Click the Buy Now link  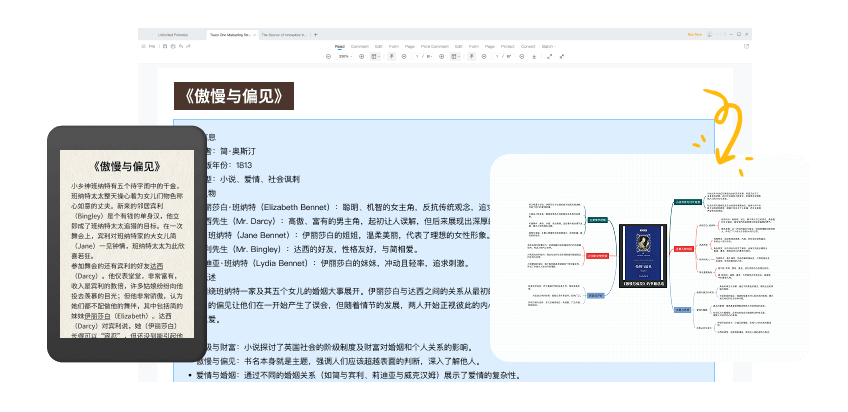click(694, 35)
